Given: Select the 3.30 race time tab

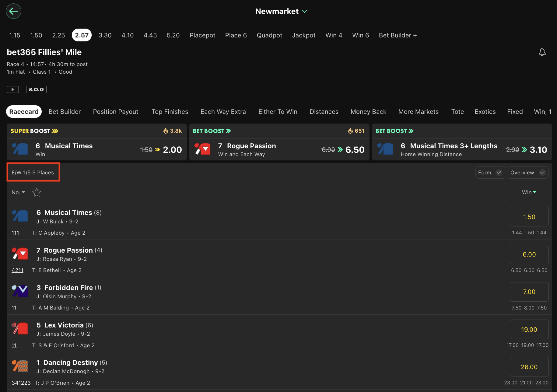Looking at the screenshot, I should 105,35.
